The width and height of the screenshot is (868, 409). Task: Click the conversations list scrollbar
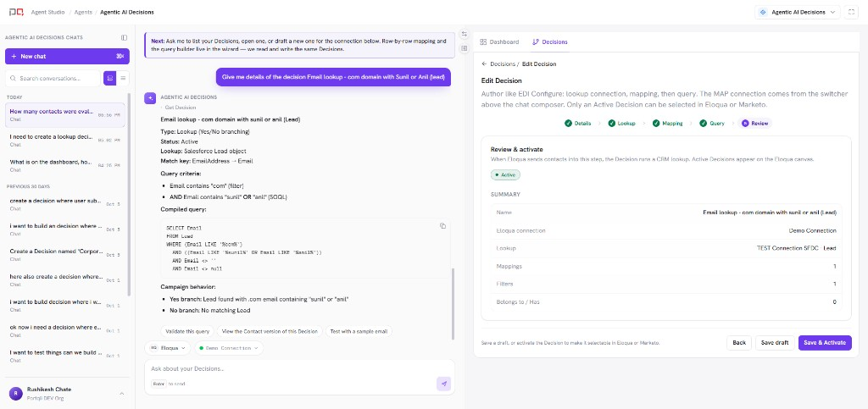click(130, 193)
